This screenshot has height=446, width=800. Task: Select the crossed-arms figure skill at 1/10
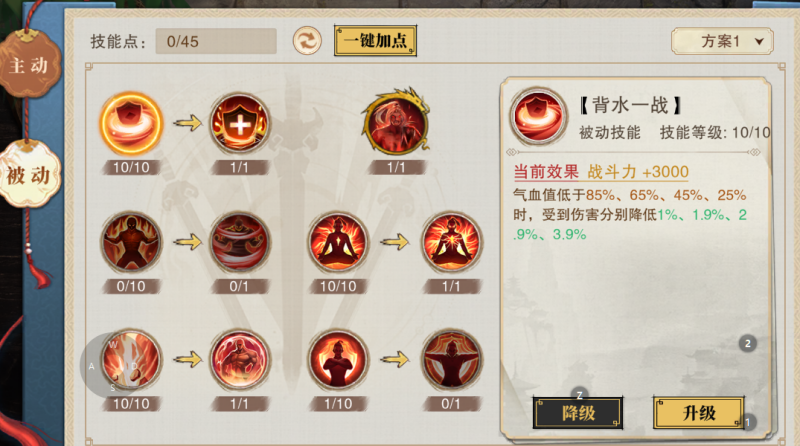338,360
